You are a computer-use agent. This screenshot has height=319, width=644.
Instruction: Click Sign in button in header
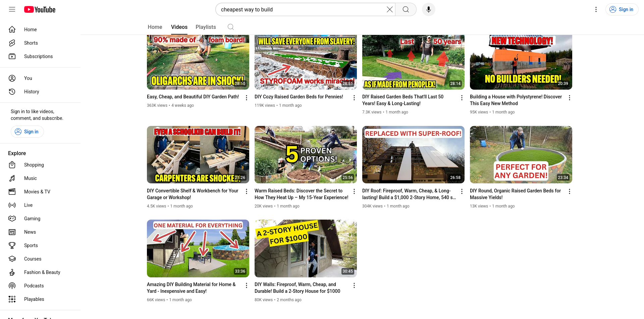(x=622, y=9)
